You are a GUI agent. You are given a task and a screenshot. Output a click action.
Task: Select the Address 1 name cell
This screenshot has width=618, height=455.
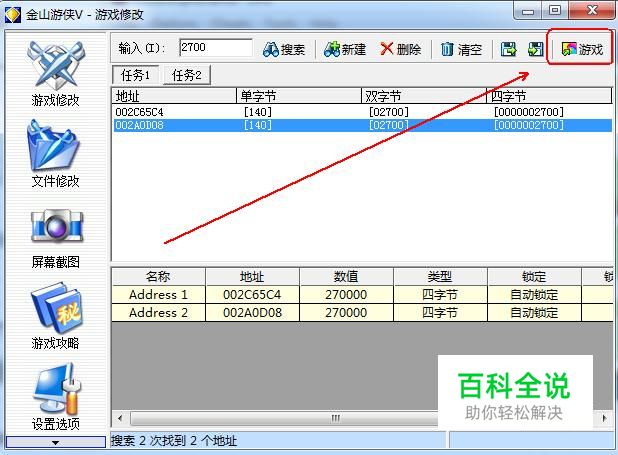158,295
